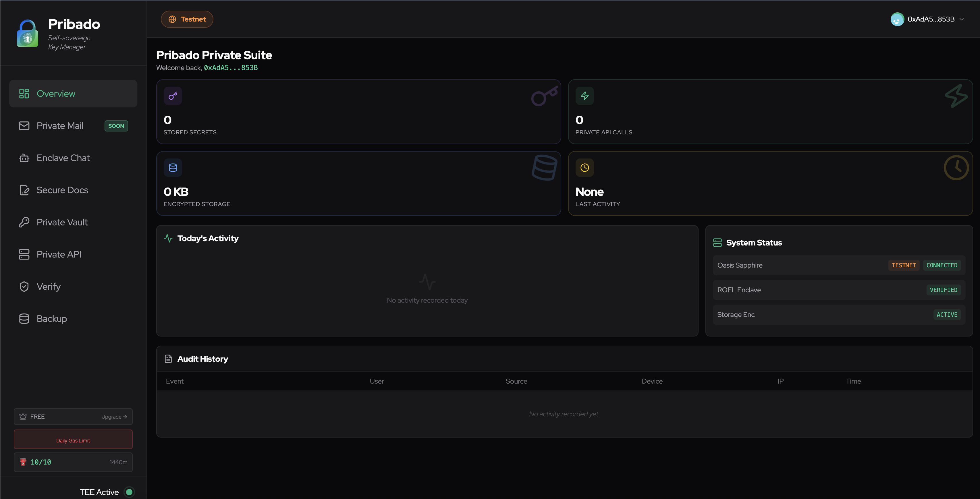980x499 pixels.
Task: Expand the Audit History panel
Action: tap(202, 359)
